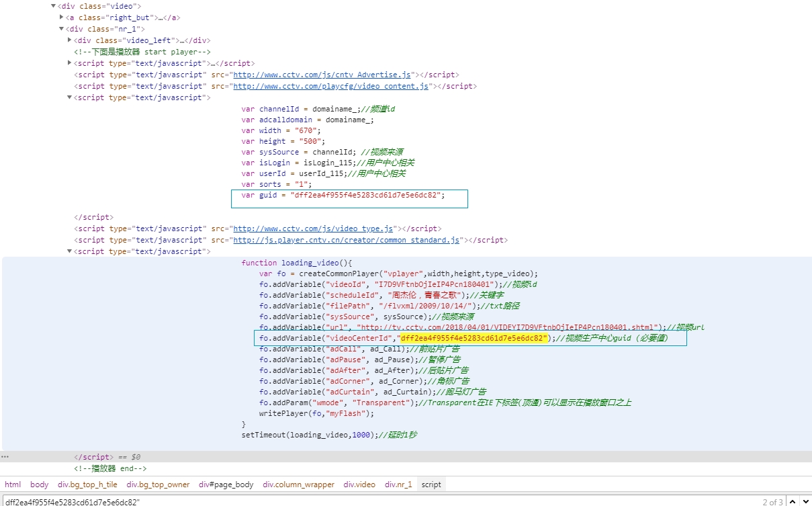Image resolution: width=812 pixels, height=506 pixels.
Task: Click the addVariable("filePath"...) line
Action: [x=390, y=306]
